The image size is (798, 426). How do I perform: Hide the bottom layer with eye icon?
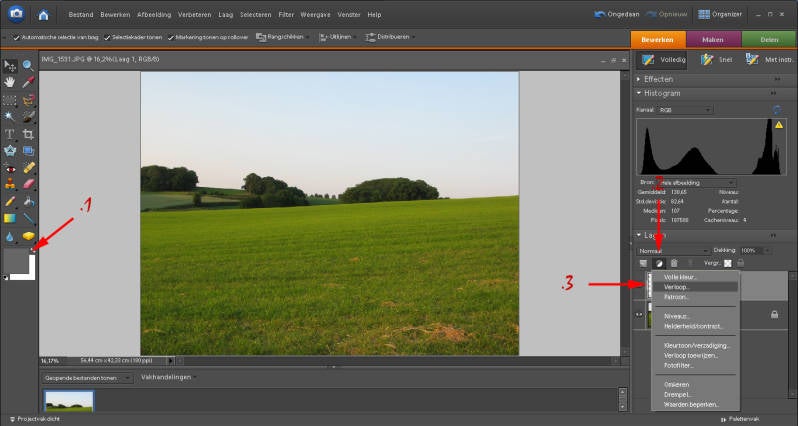(640, 314)
